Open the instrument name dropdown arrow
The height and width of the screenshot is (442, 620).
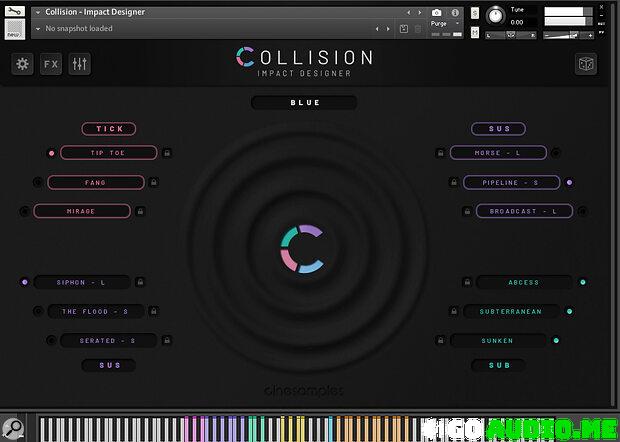click(38, 12)
